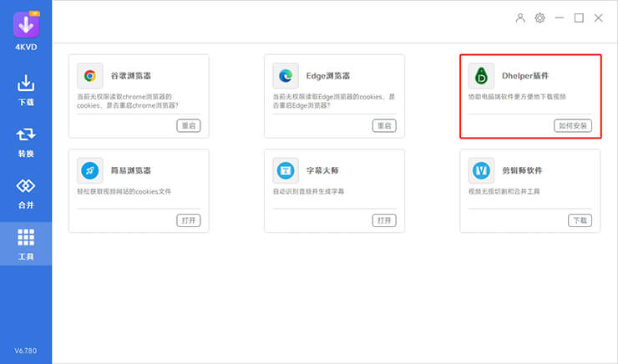The width and height of the screenshot is (618, 364).
Task: Click the 字幕大师 title text
Action: (x=322, y=170)
